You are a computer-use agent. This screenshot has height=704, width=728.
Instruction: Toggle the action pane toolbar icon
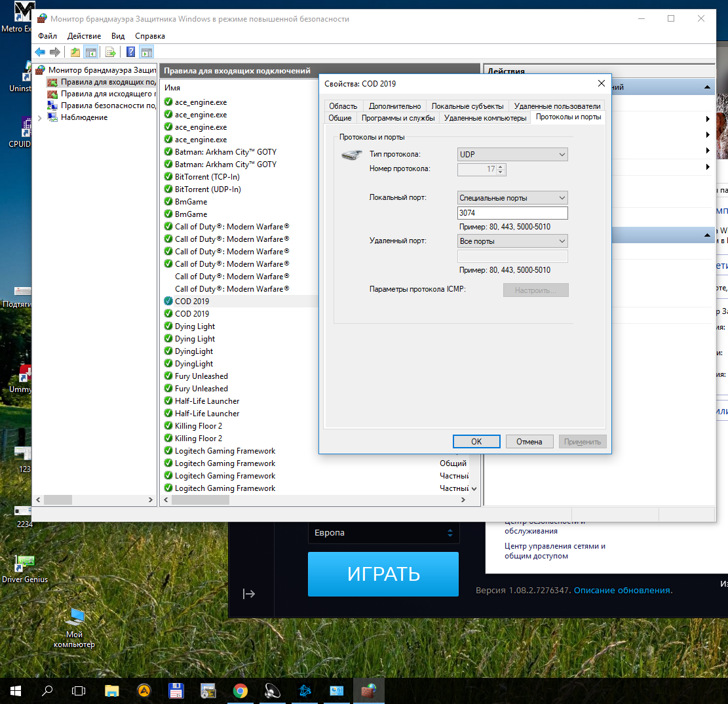(147, 52)
